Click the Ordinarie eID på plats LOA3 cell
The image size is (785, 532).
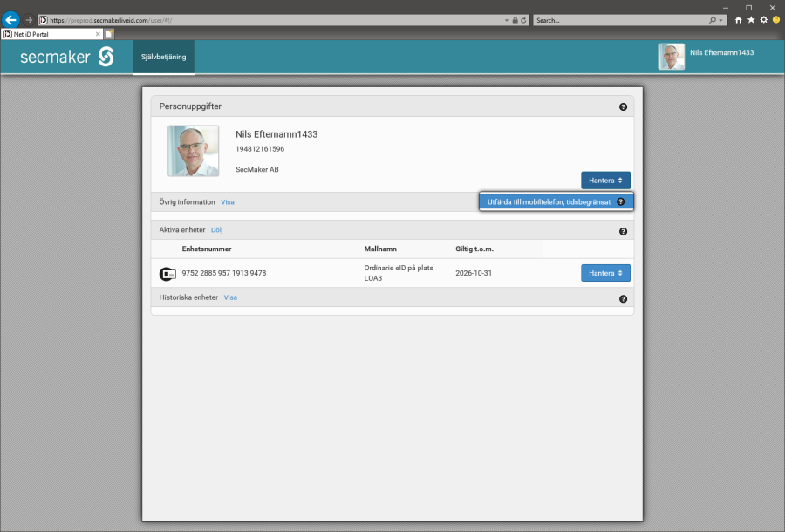click(399, 273)
